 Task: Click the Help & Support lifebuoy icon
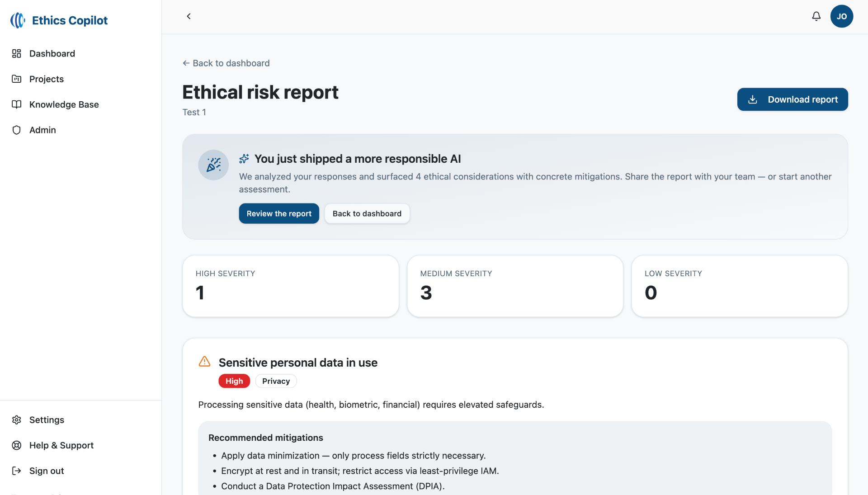point(17,445)
